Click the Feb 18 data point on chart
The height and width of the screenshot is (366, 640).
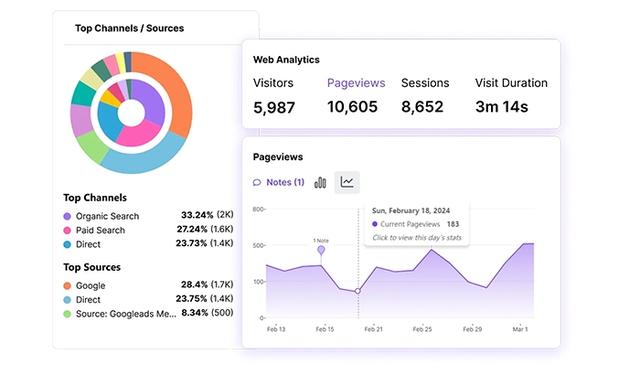tap(358, 291)
